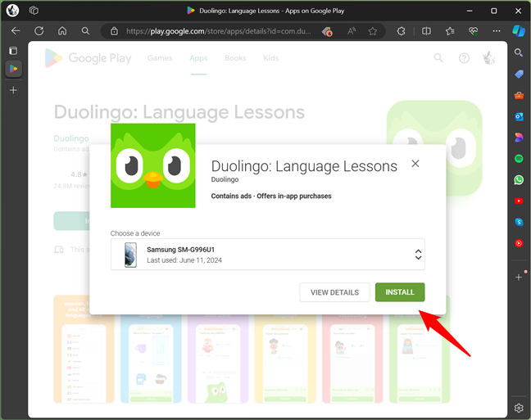The image size is (531, 420).
Task: Open Spotify in the sidebar
Action: pyautogui.click(x=519, y=158)
